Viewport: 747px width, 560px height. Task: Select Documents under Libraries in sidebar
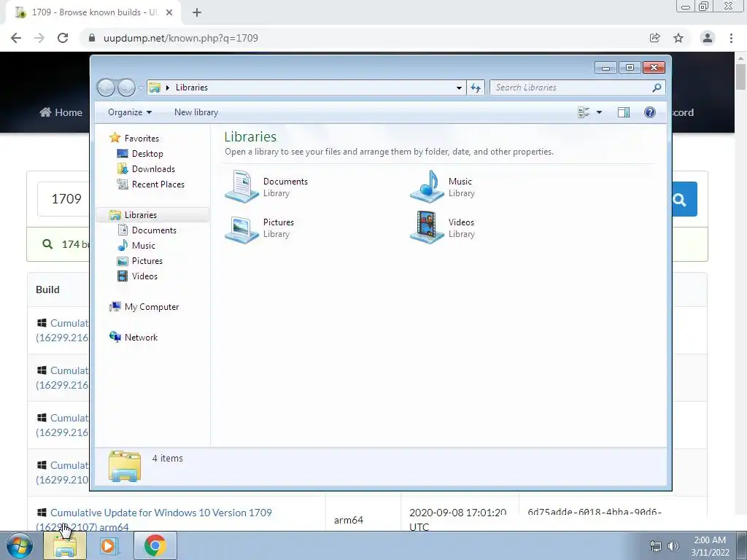click(153, 230)
